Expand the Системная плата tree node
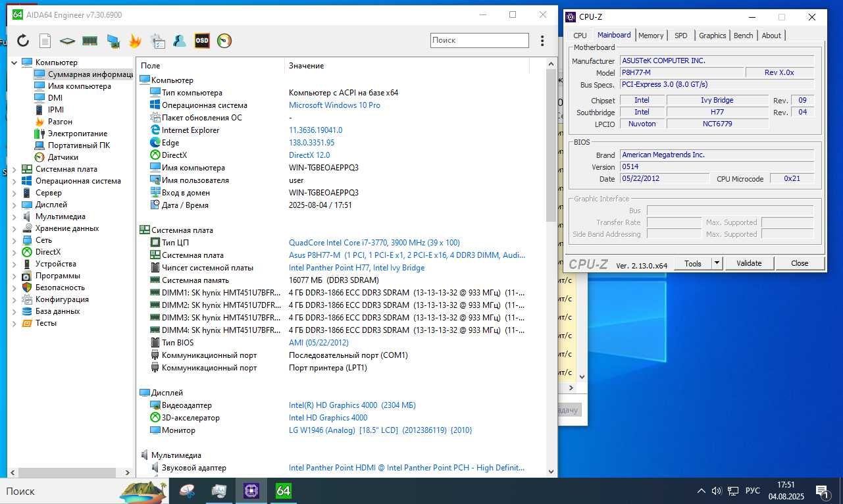The image size is (843, 504). coord(14,169)
